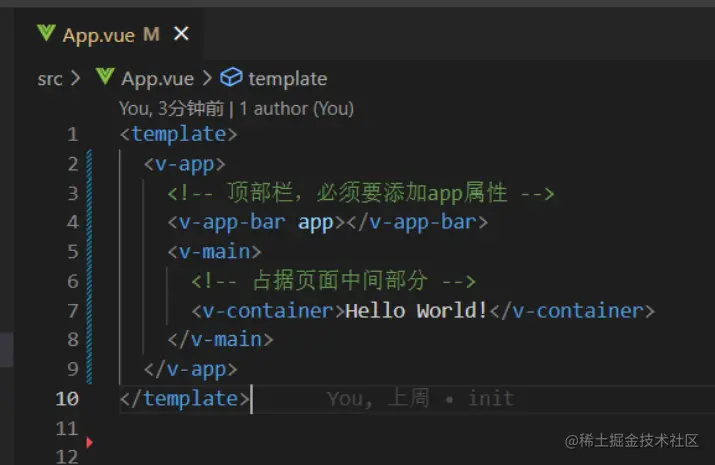Open the src breadcrumb folder

pos(50,79)
